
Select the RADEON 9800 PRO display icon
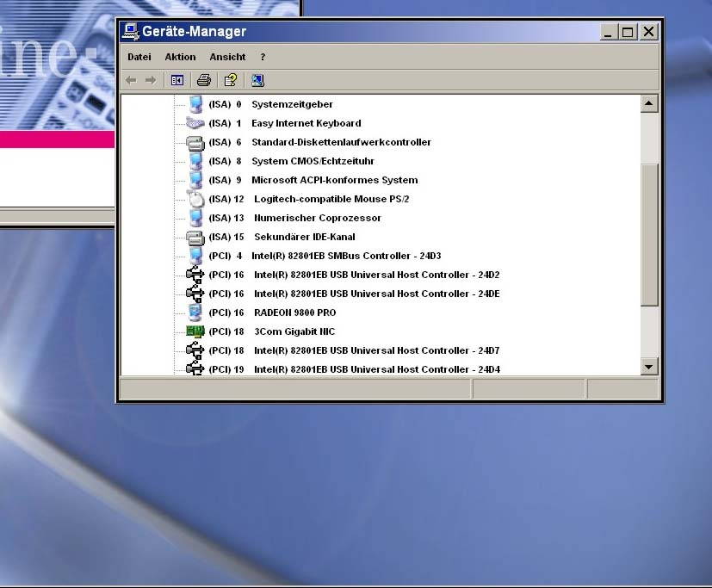pyautogui.click(x=195, y=313)
